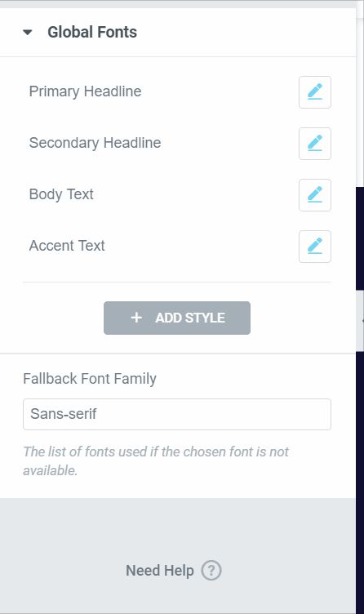Click the question mark help icon

click(x=211, y=571)
